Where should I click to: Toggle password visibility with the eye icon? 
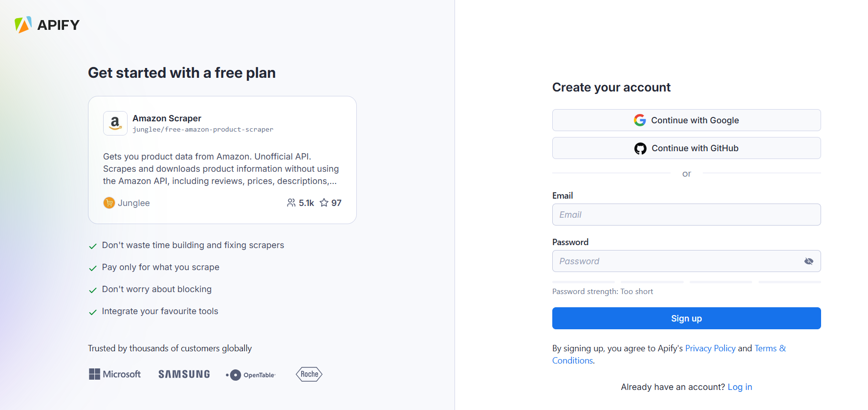point(809,261)
